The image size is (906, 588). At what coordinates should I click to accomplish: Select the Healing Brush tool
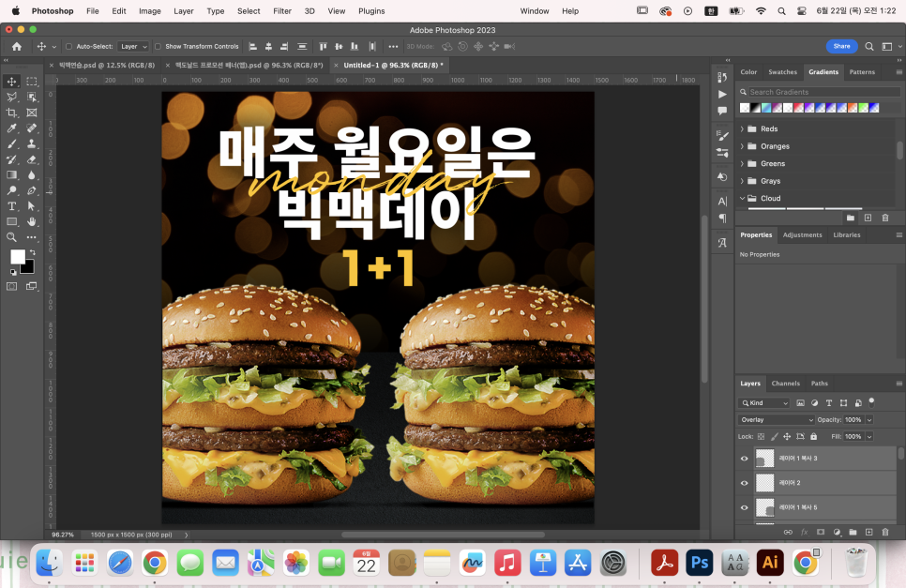pyautogui.click(x=32, y=128)
